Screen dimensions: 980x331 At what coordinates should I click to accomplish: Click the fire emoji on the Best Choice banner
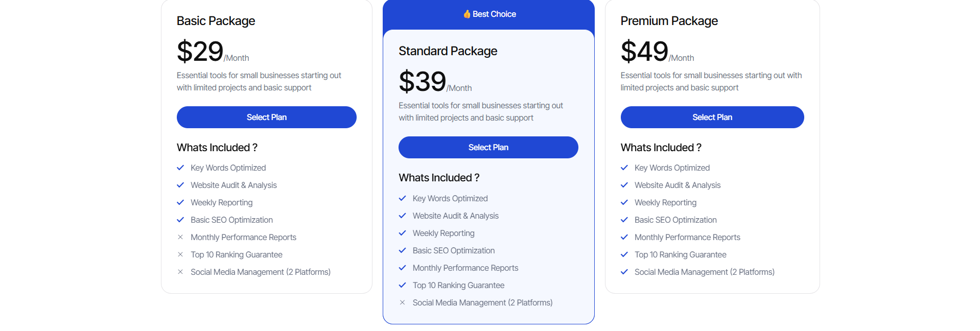point(466,14)
